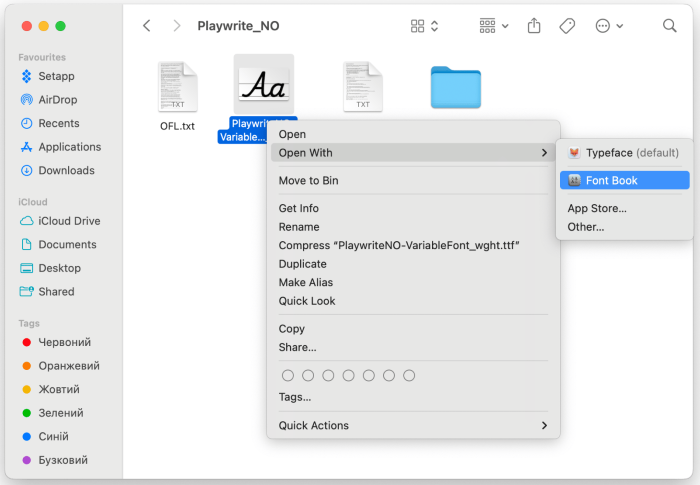Click the fourth tag circle in the context menu
The height and width of the screenshot is (485, 700).
click(x=349, y=376)
